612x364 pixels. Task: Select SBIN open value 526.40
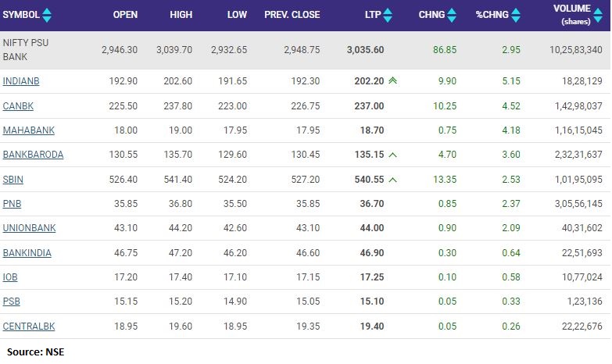123,180
